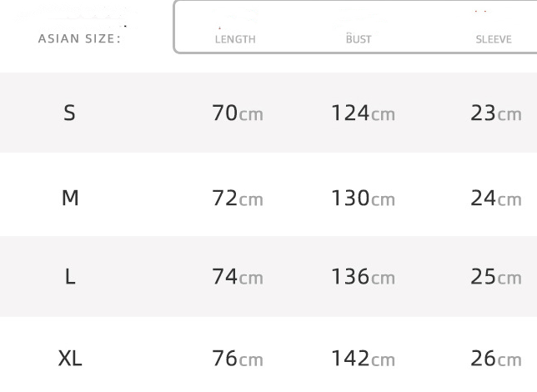Click the 23cm sleeve value
Screen dimensions: 537x392
(x=495, y=113)
